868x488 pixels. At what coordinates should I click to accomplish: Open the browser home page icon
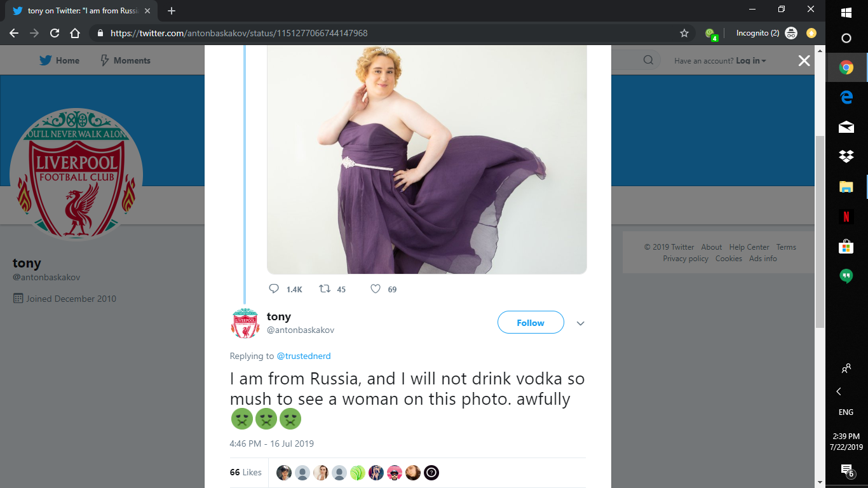coord(75,33)
